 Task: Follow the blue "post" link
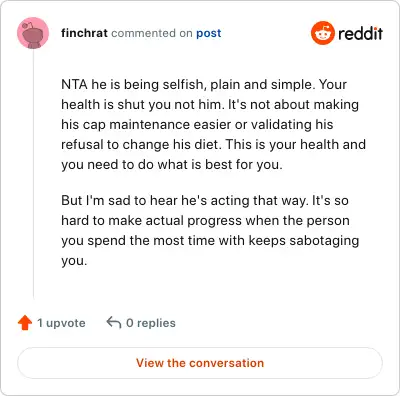click(x=209, y=33)
